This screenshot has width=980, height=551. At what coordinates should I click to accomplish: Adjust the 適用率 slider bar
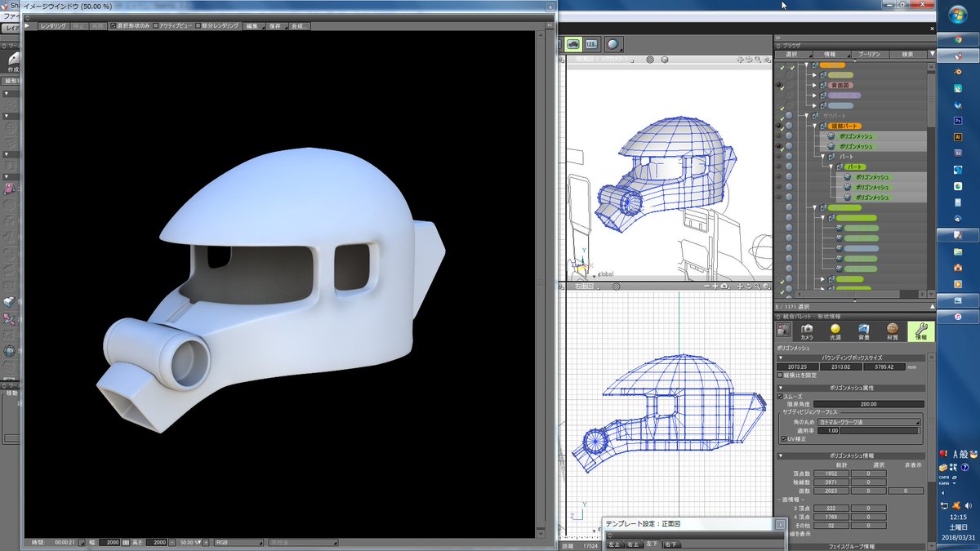pyautogui.click(x=880, y=430)
